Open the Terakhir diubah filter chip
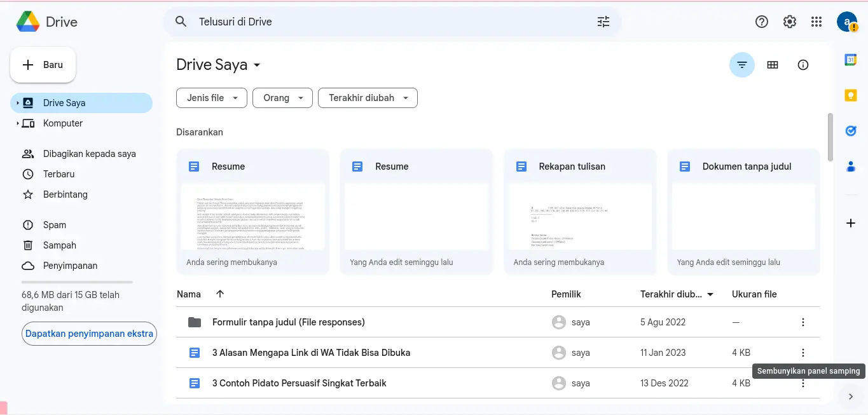This screenshot has width=868, height=415. pos(368,98)
